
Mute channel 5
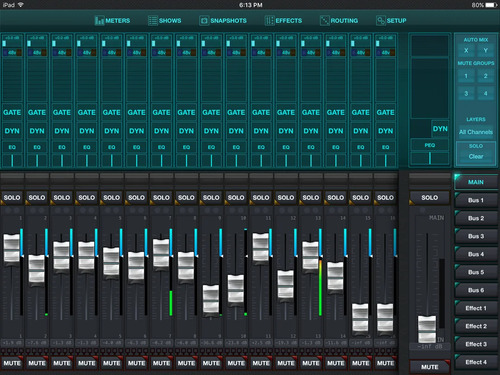[x=112, y=363]
